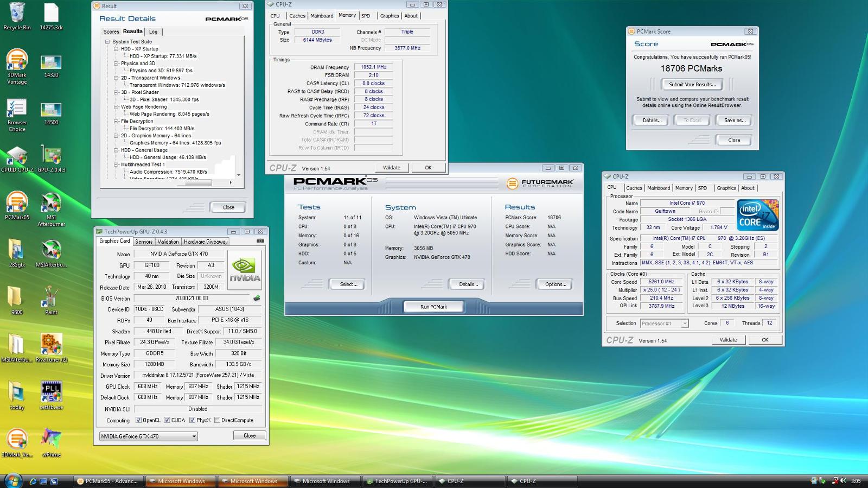
Task: Launch CPUID CPU-Z desktop shortcut
Action: 17,159
